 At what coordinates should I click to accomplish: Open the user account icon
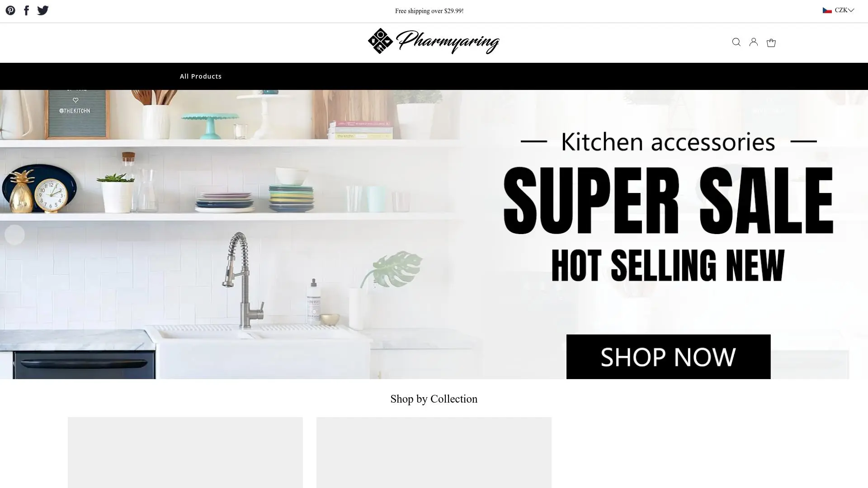[754, 42]
